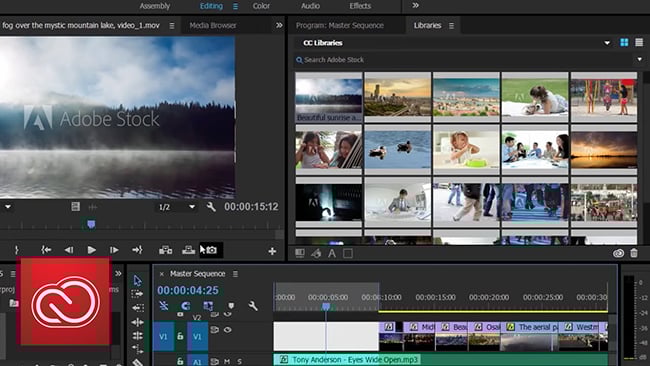Click the Drag Audio Only waveform icon

coord(93,206)
